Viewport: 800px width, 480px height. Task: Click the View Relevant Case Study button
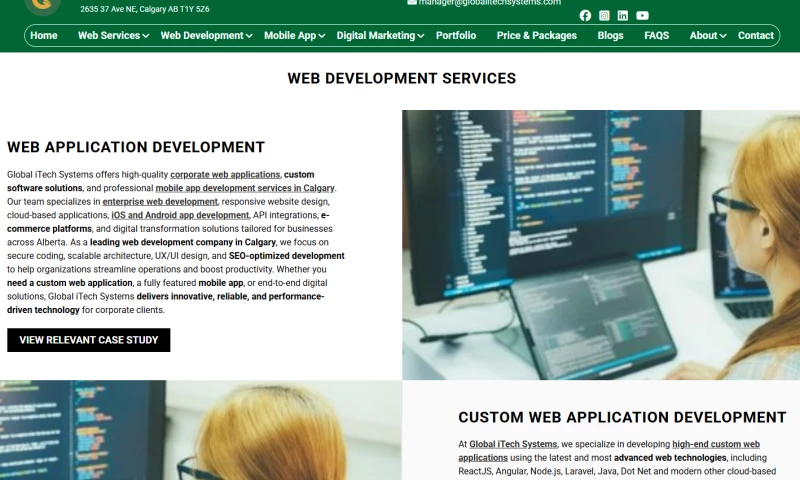[x=89, y=340]
